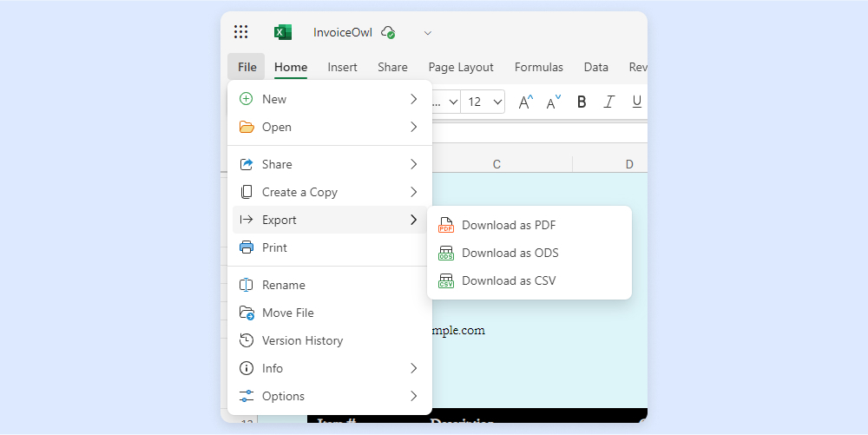Select Download as PDF
Screen dimensions: 868x435
click(509, 225)
